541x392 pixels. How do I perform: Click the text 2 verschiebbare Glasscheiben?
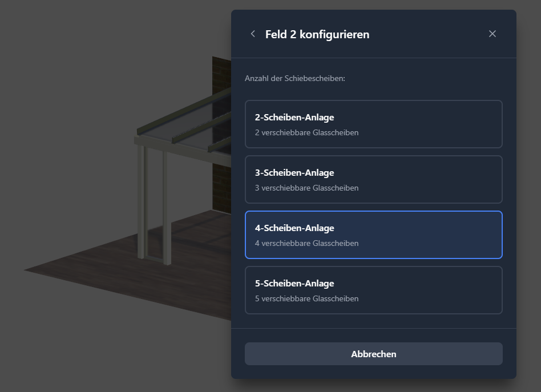coord(306,132)
